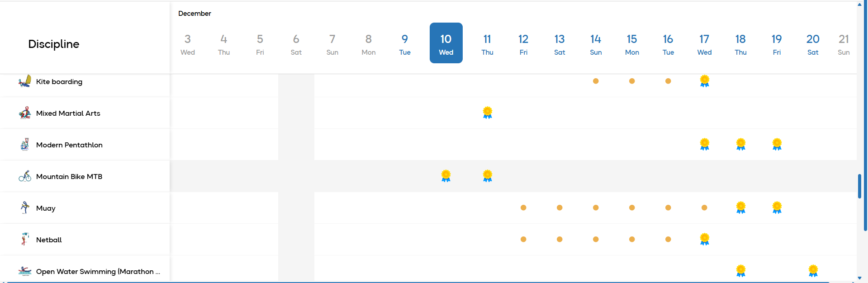Click the Mixed Martial Arts sport icon

[25, 113]
